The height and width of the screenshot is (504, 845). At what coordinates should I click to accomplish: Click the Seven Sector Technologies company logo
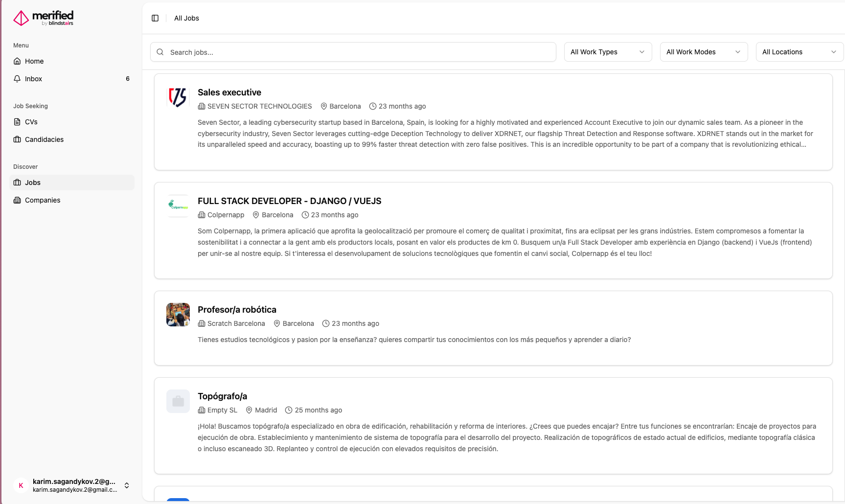(x=178, y=97)
